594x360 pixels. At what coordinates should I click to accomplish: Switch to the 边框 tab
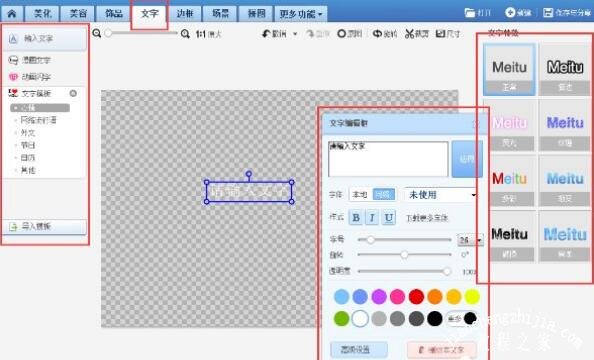185,14
